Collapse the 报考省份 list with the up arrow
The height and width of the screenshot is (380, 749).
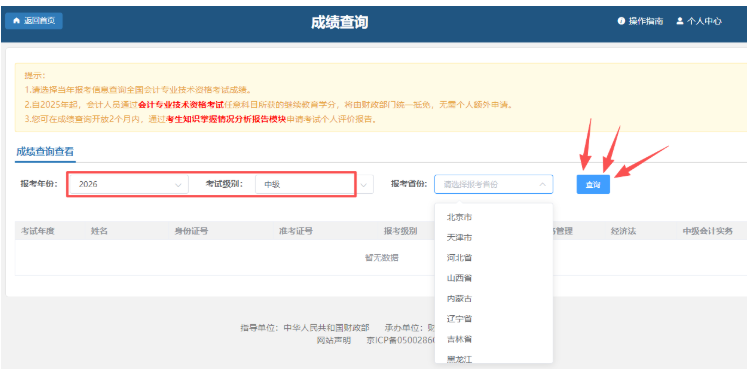[x=543, y=184]
